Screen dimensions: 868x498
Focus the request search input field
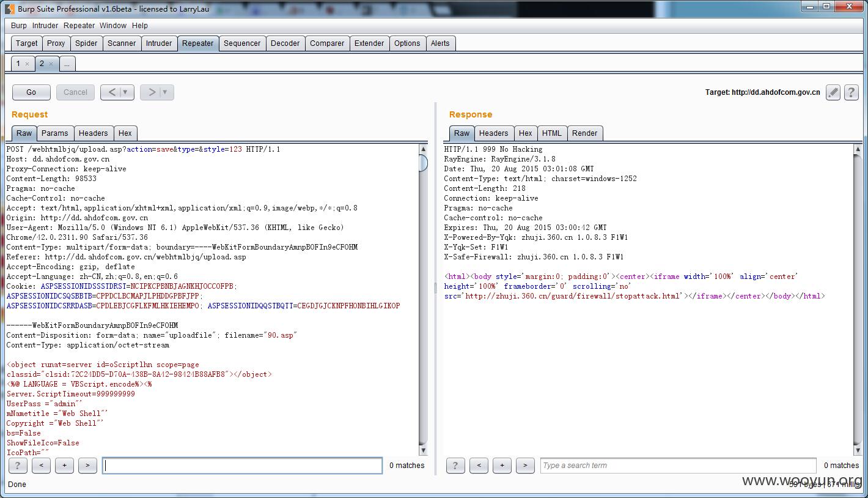[243, 466]
